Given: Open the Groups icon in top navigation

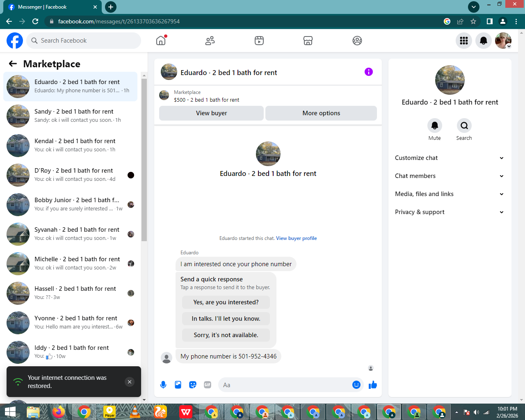Looking at the screenshot, I should (357, 41).
